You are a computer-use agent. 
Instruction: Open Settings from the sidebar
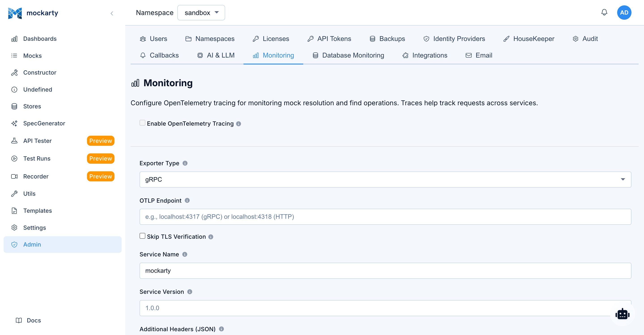[63, 228]
